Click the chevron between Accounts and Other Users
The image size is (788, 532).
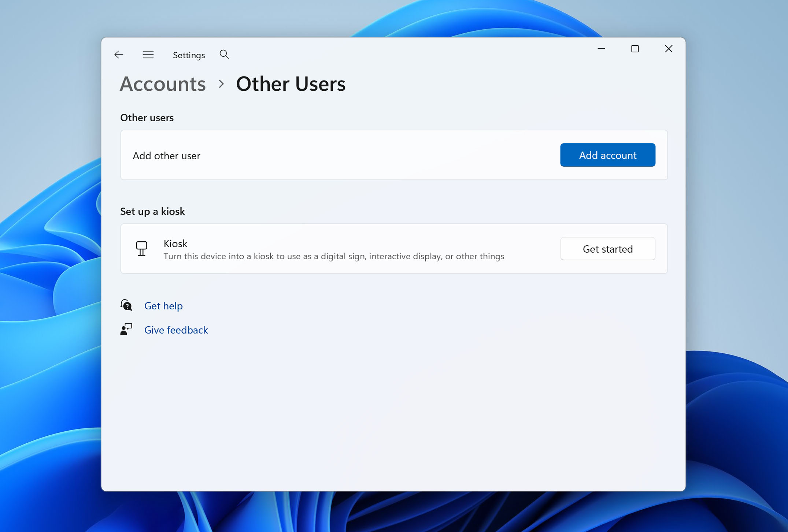(x=221, y=84)
